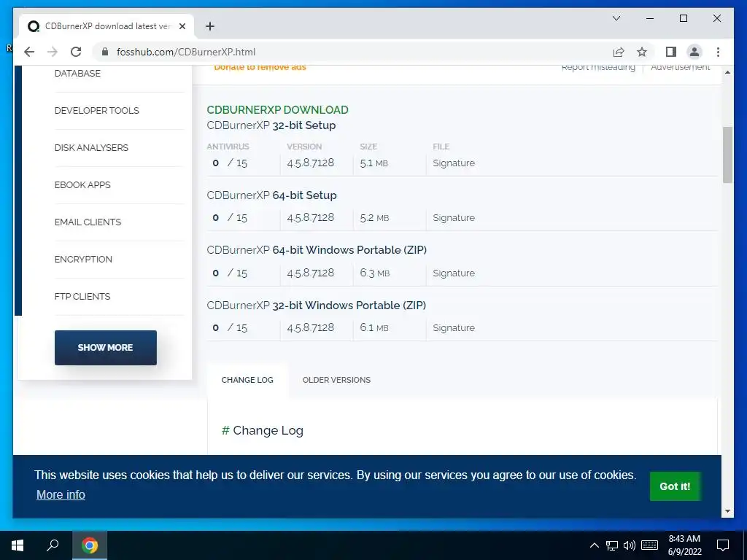Open the taskbar clock and date
Screen dimensions: 747x560
684,545
